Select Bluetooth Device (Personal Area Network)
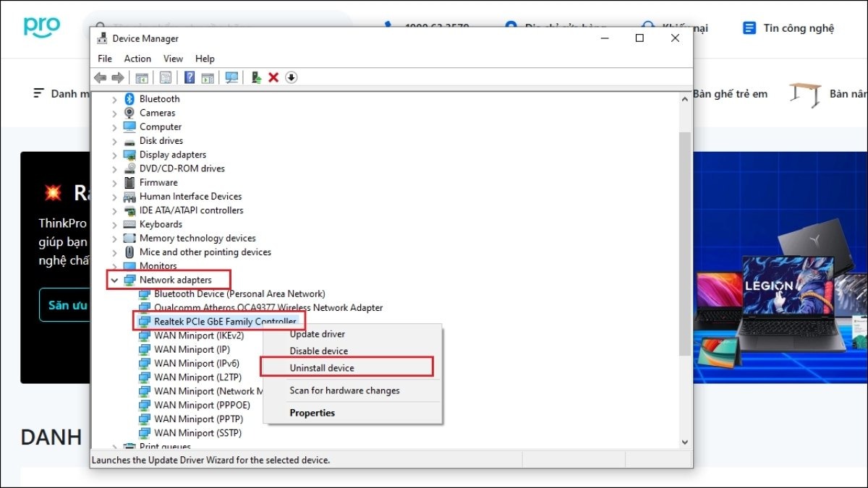The width and height of the screenshot is (868, 488). [239, 294]
